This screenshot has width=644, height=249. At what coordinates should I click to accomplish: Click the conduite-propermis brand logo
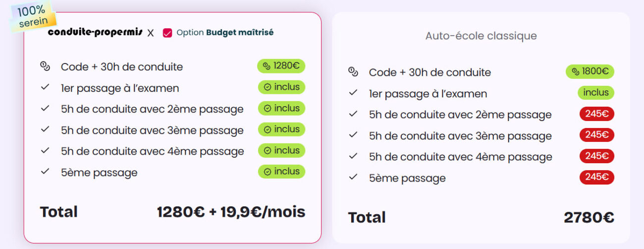[x=95, y=32]
